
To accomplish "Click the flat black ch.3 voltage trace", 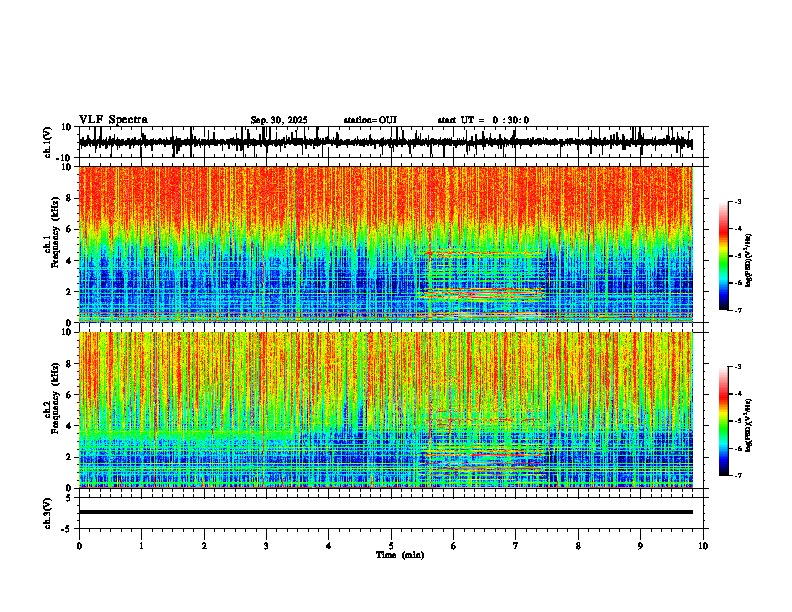I will [x=385, y=512].
